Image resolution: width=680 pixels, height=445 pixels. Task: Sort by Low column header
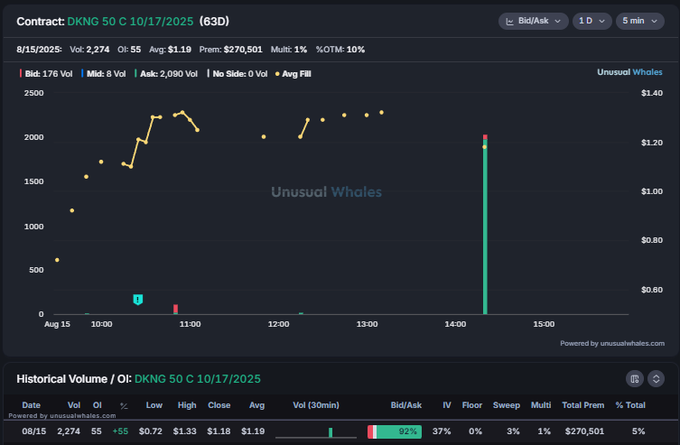154,405
